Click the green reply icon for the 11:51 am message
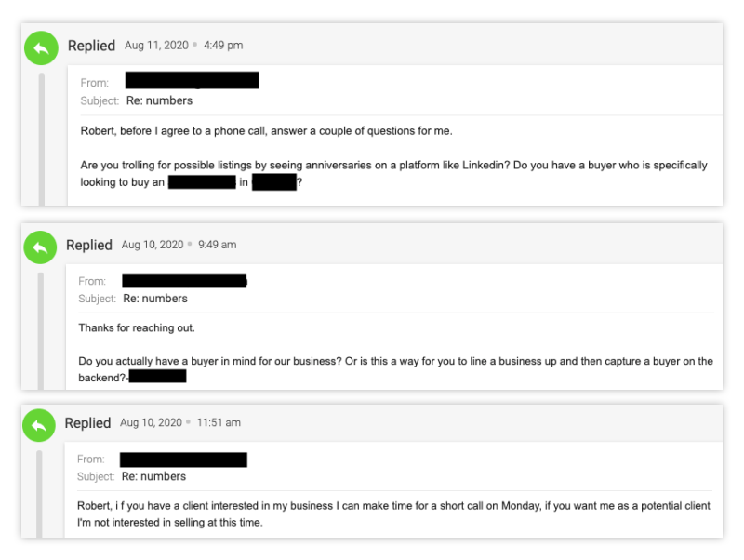Image resolution: width=744 pixels, height=560 pixels. pyautogui.click(x=39, y=424)
